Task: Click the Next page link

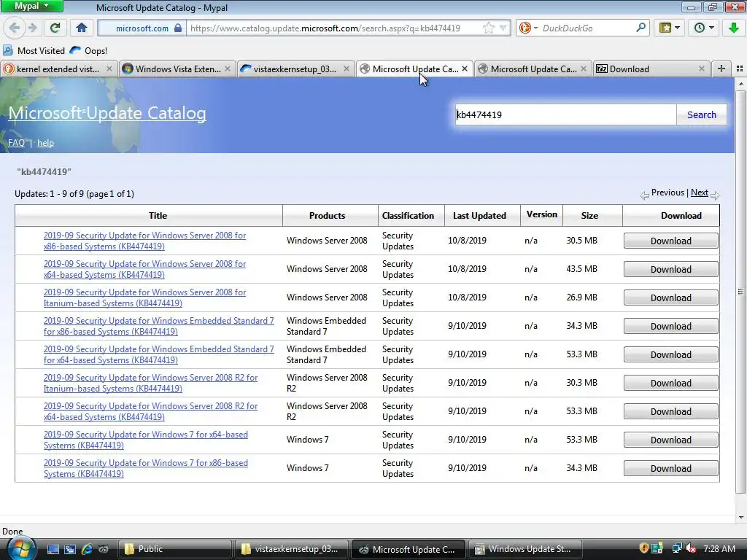Action: click(699, 192)
